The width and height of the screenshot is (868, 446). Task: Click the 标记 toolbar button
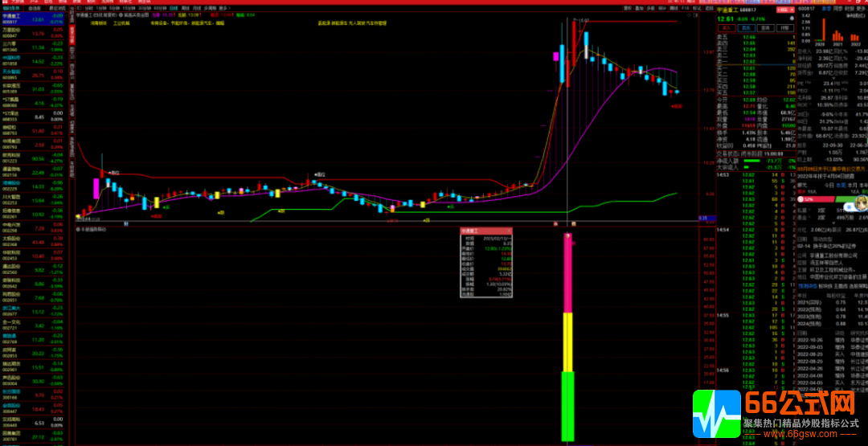pos(697,8)
